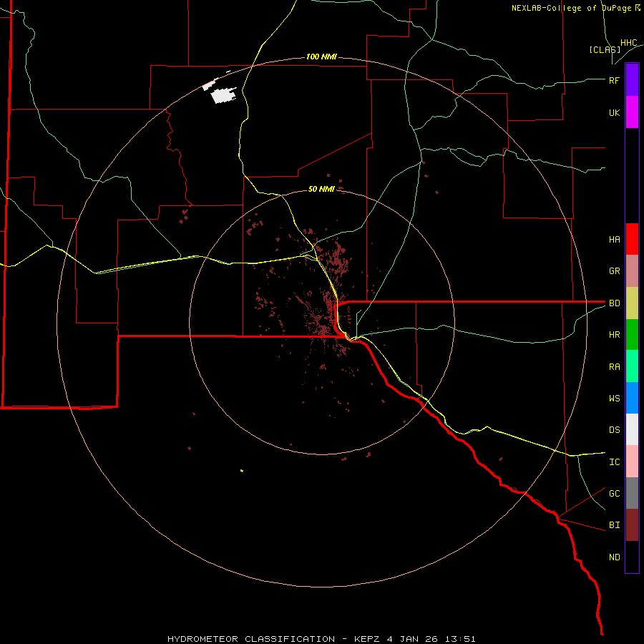The width and height of the screenshot is (644, 644).
Task: Click the HA legend label
Action: click(614, 239)
